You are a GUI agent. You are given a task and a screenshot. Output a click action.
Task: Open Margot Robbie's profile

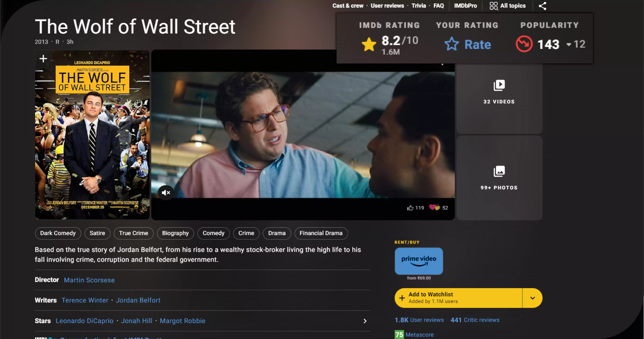182,321
